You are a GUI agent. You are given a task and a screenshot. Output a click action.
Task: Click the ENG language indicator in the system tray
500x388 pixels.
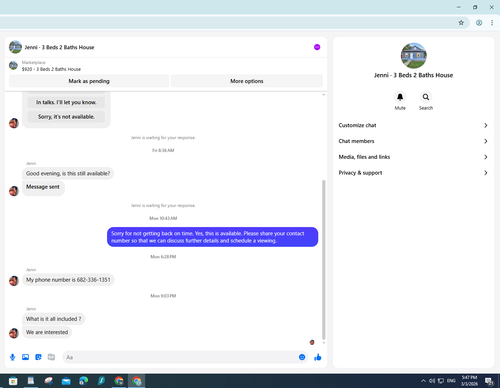click(451, 381)
